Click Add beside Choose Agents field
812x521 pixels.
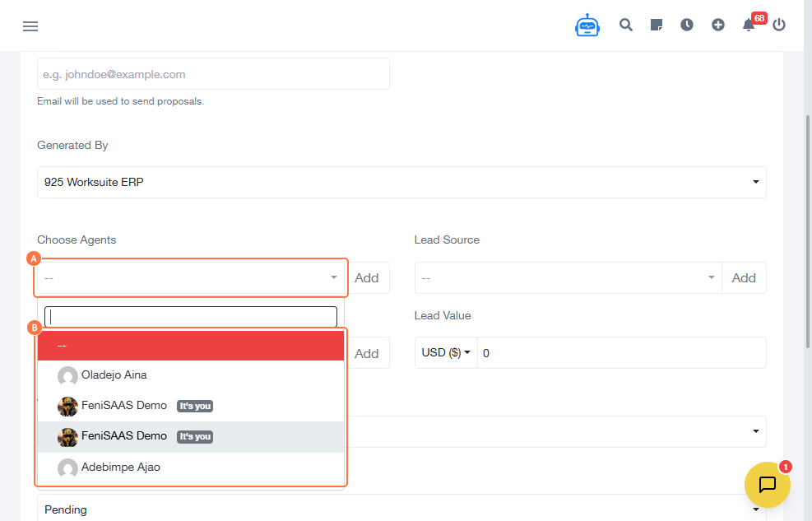[367, 278]
